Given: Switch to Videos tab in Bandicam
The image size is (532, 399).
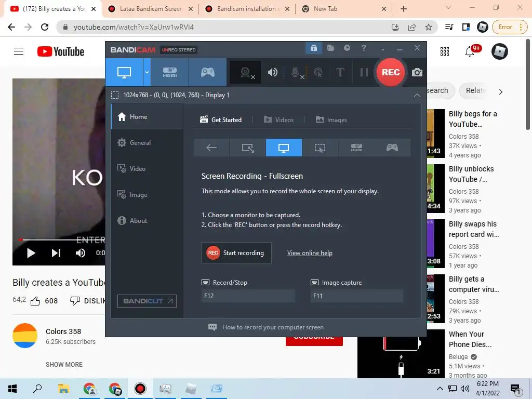Looking at the screenshot, I should (278, 120).
